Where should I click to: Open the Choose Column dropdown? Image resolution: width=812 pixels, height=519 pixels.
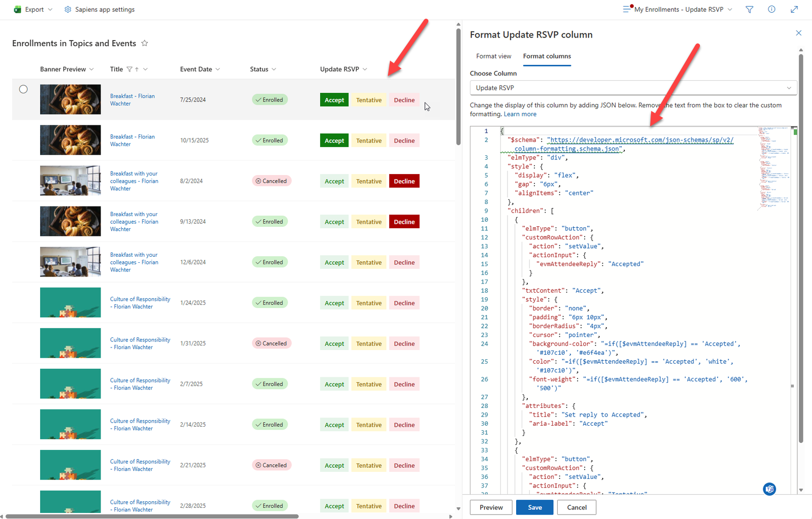coord(633,88)
